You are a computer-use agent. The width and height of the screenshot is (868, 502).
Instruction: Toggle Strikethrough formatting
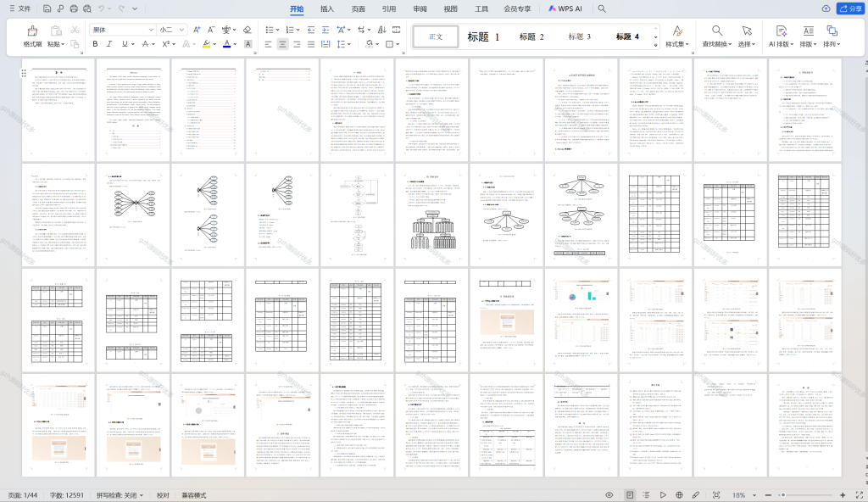click(145, 44)
